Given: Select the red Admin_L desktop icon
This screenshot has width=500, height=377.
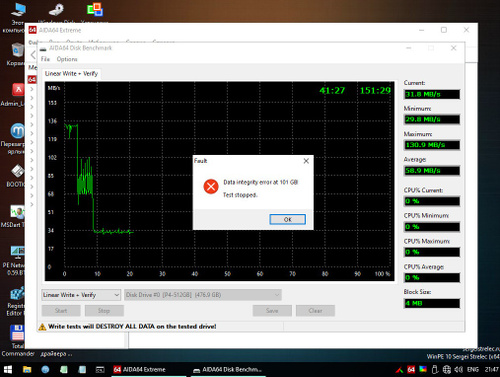Looking at the screenshot, I should 18,90.
